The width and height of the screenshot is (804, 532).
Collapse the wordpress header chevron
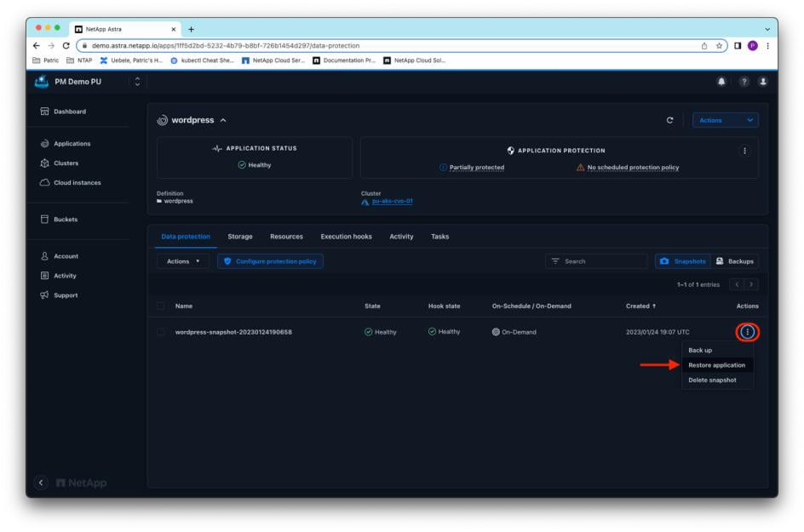tap(223, 120)
